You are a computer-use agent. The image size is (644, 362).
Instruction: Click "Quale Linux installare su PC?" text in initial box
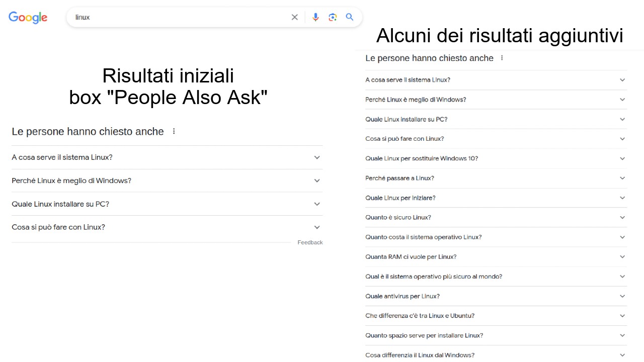click(60, 204)
